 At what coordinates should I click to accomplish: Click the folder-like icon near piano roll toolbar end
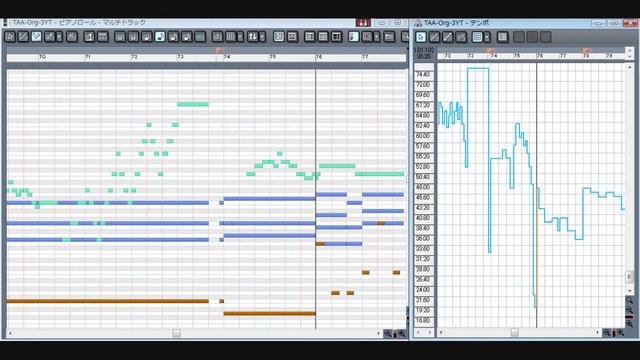pos(389,37)
